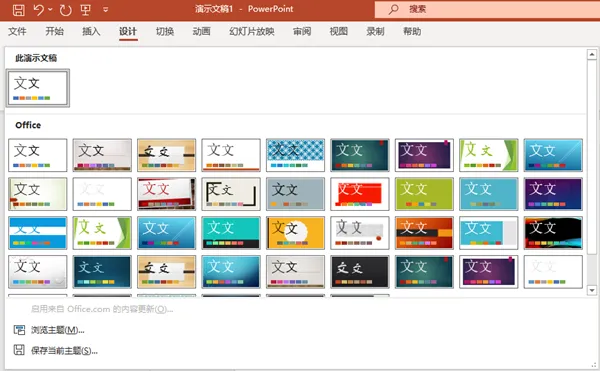This screenshot has height=371, width=600.
Task: Click the Save icon in quick access toolbar
Action: click(x=18, y=10)
